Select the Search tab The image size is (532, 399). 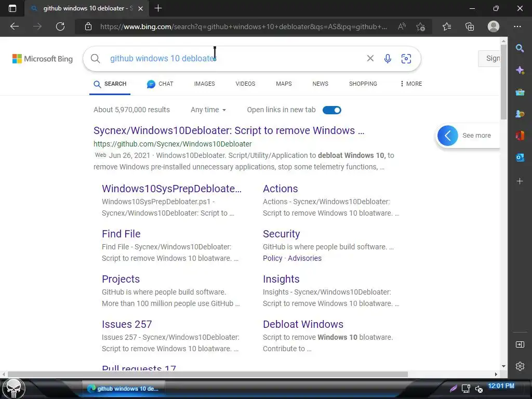110,84
